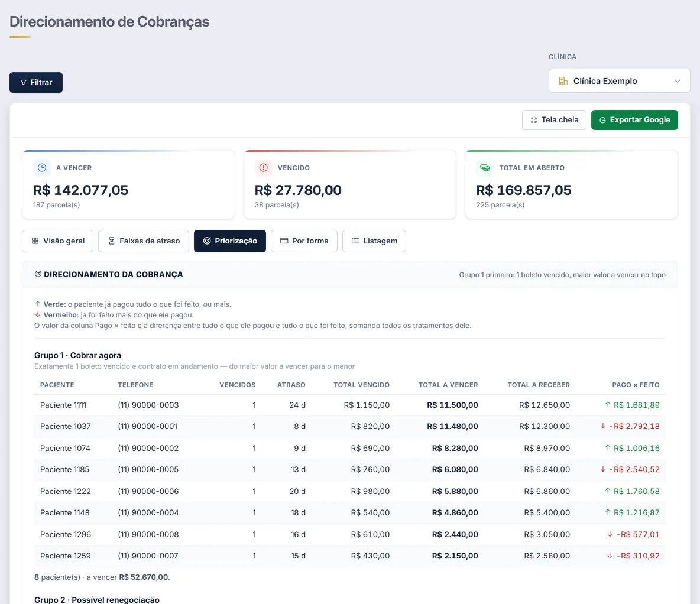Click the Direcionamento de Cobranças page title
The height and width of the screenshot is (604, 700).
coord(109,22)
